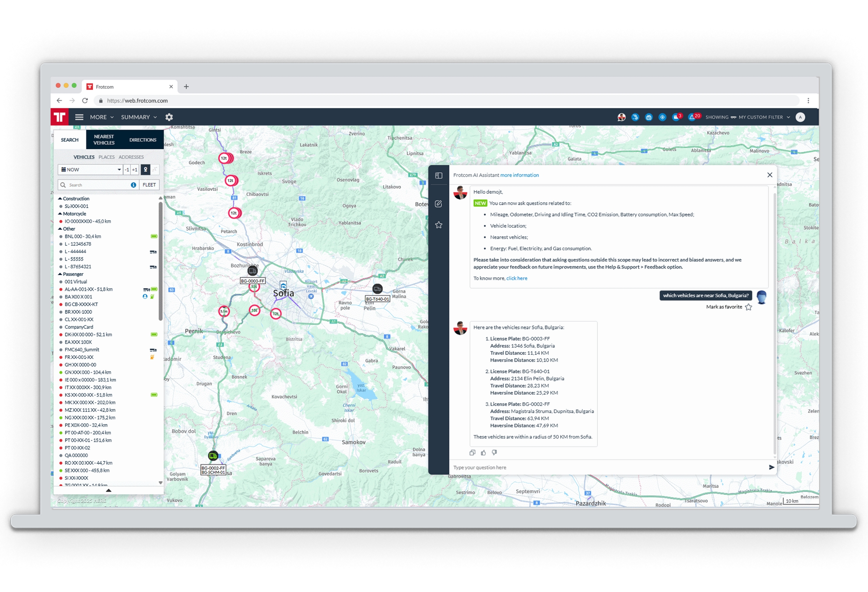Screen dimensions: 868x592
Task: Click the target locate icon in header
Action: tap(662, 117)
